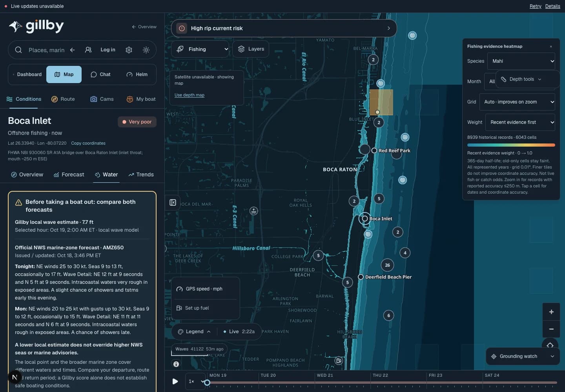Click the Retry link
The image size is (565, 392).
coord(535,6)
